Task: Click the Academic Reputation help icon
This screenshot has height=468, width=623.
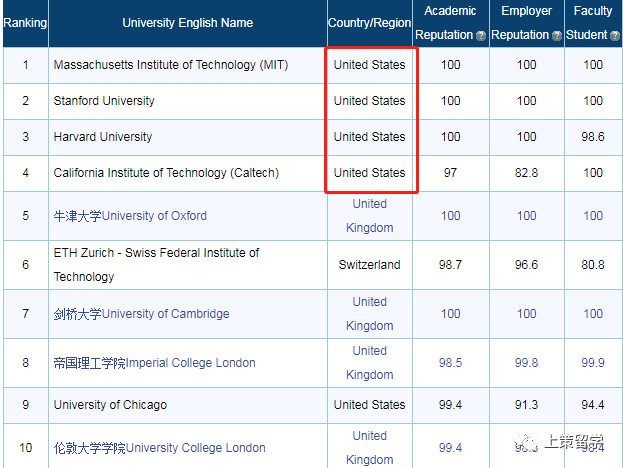Action: (481, 36)
